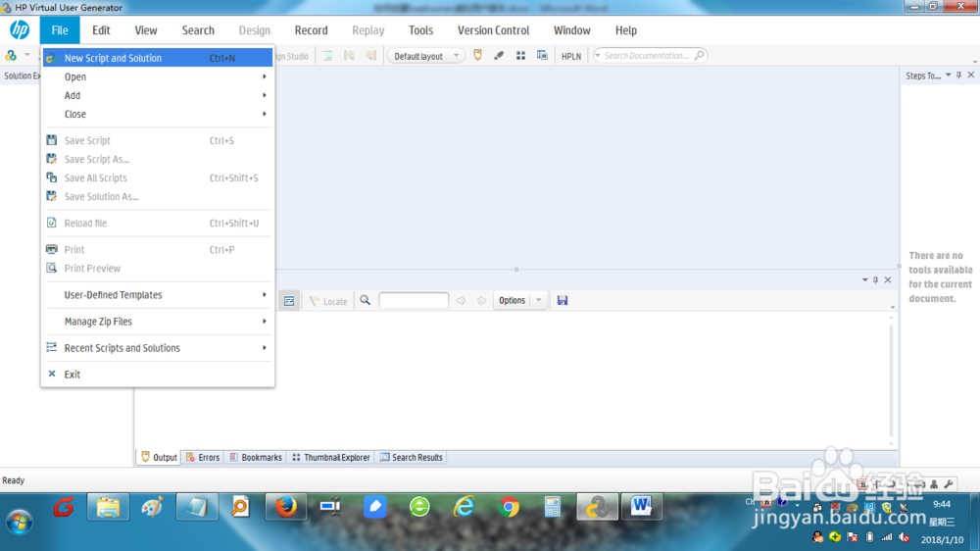
Task: Open the Tools menu
Action: point(420,30)
